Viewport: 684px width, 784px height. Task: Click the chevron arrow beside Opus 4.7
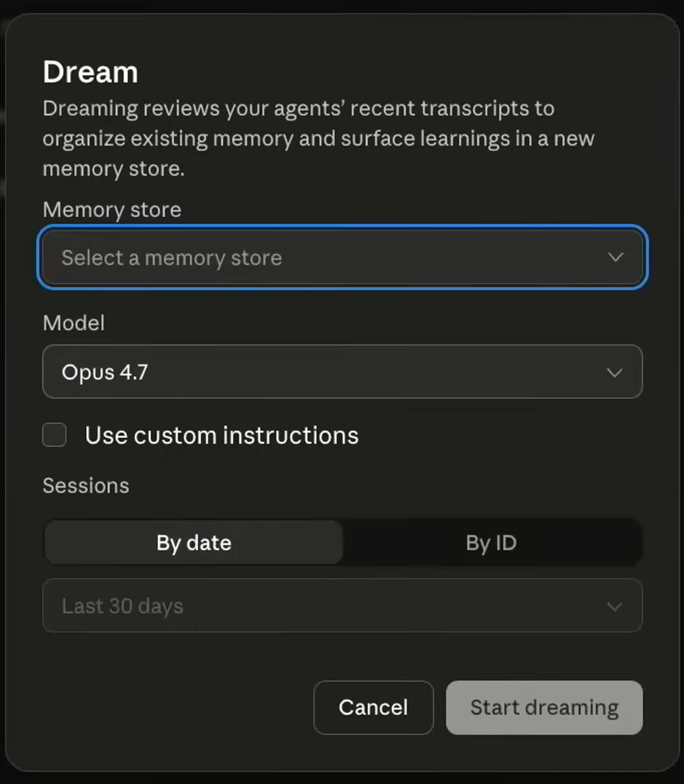pyautogui.click(x=614, y=372)
